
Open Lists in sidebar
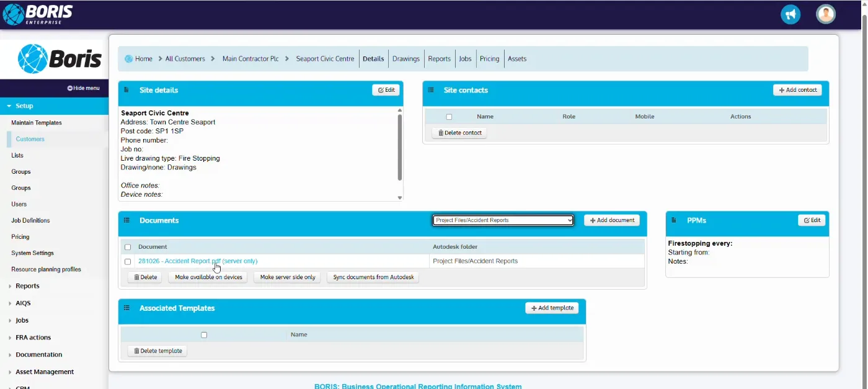point(17,155)
